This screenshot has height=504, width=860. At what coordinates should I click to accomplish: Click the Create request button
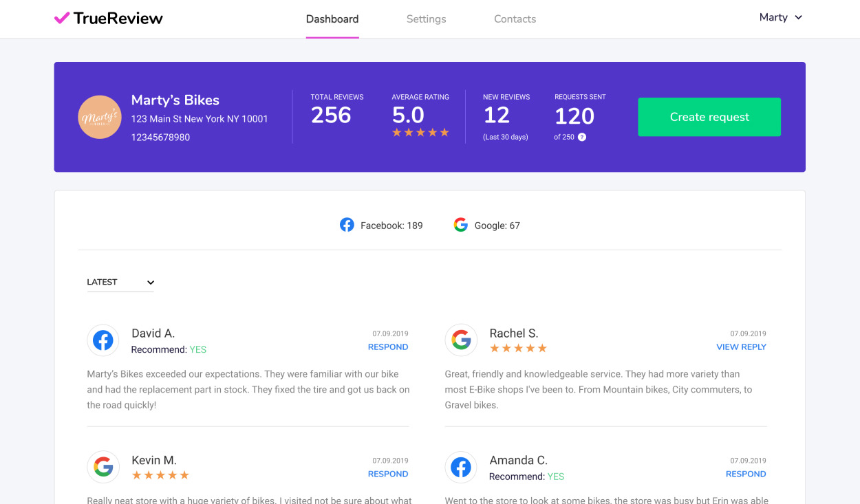coord(709,117)
